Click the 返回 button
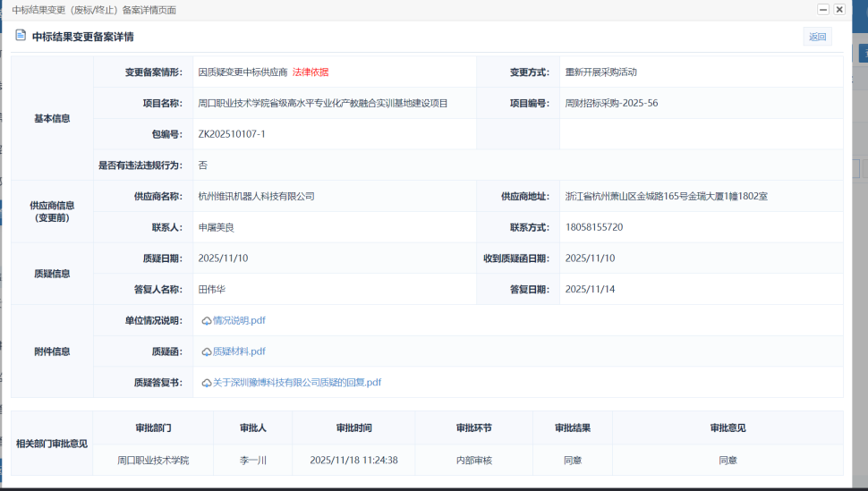This screenshot has width=868, height=491. click(817, 37)
